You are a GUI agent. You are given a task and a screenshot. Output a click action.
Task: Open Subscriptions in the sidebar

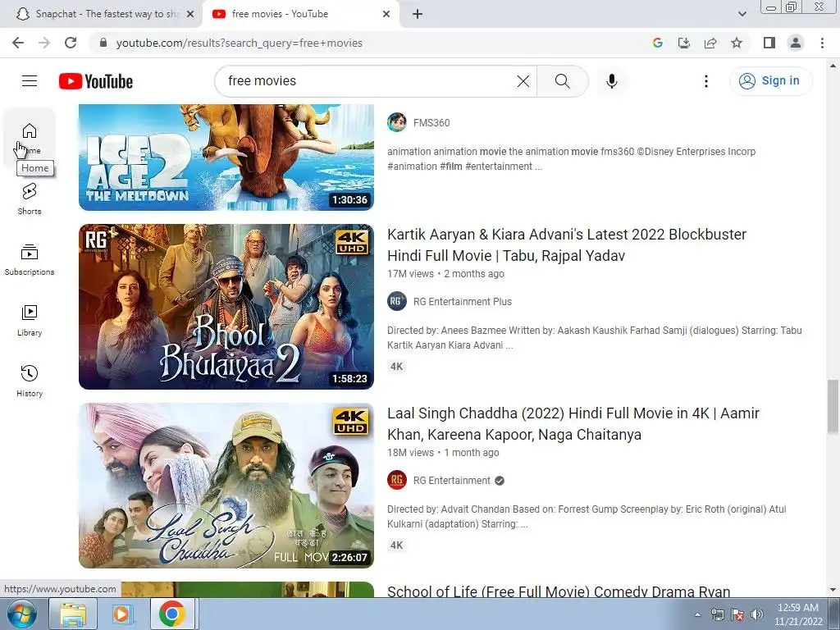(x=30, y=260)
